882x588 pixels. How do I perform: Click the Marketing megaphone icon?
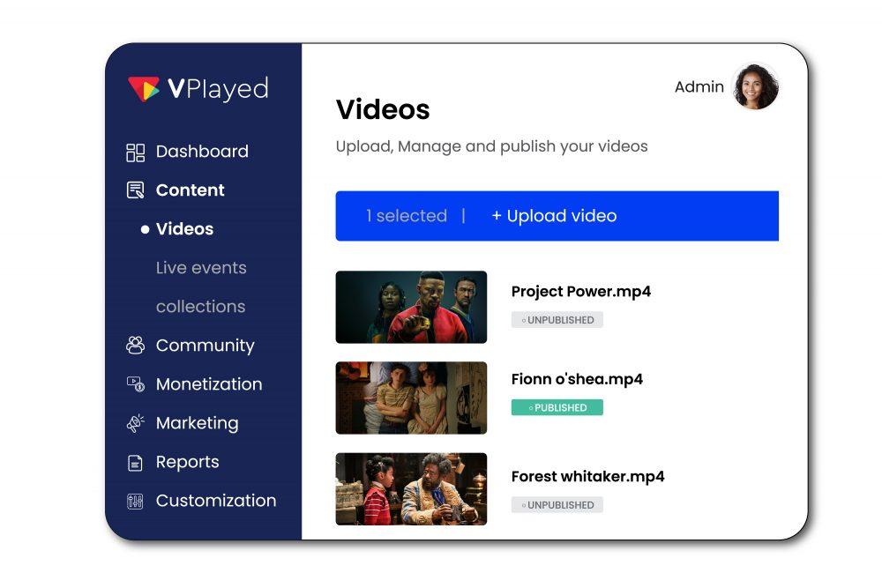pyautogui.click(x=134, y=422)
